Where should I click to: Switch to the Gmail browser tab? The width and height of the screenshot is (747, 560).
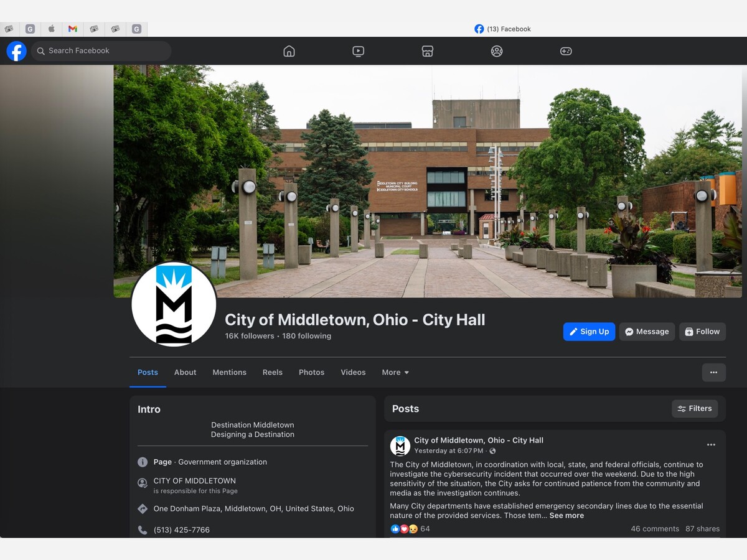pos(73,29)
